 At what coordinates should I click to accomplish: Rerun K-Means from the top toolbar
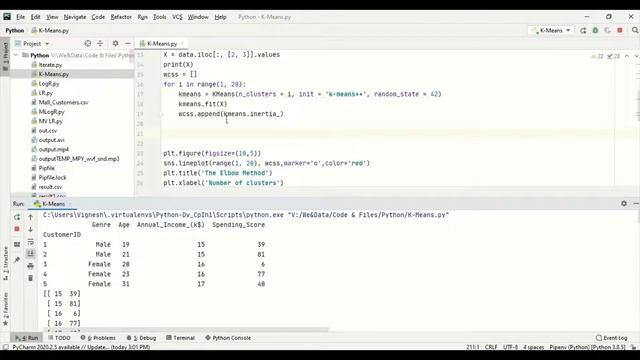(x=583, y=31)
